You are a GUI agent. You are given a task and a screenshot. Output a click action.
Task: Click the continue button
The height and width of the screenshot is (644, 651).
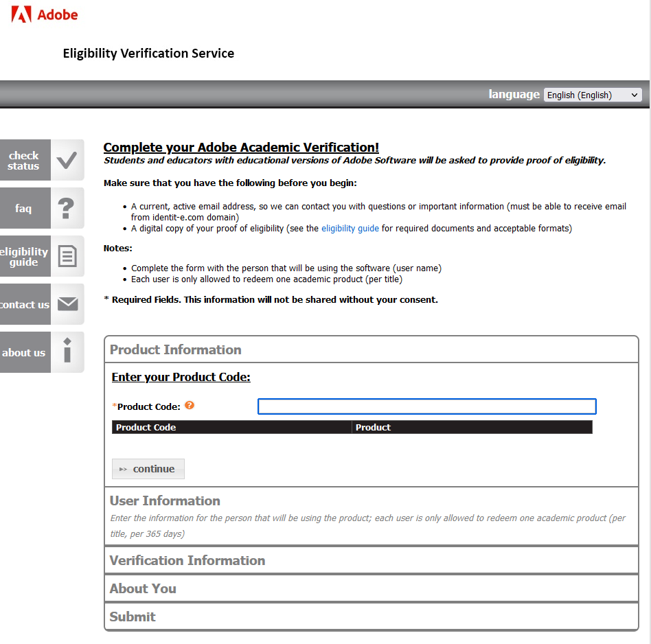point(148,469)
